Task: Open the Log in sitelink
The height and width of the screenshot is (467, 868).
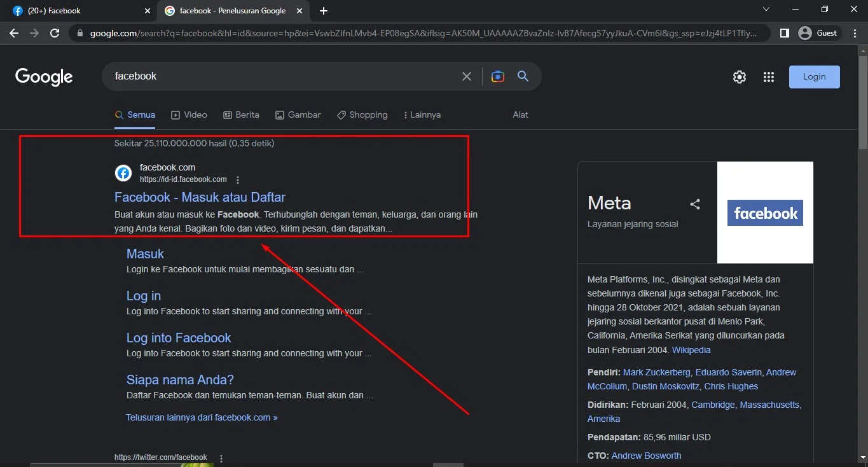Action: [x=144, y=296]
